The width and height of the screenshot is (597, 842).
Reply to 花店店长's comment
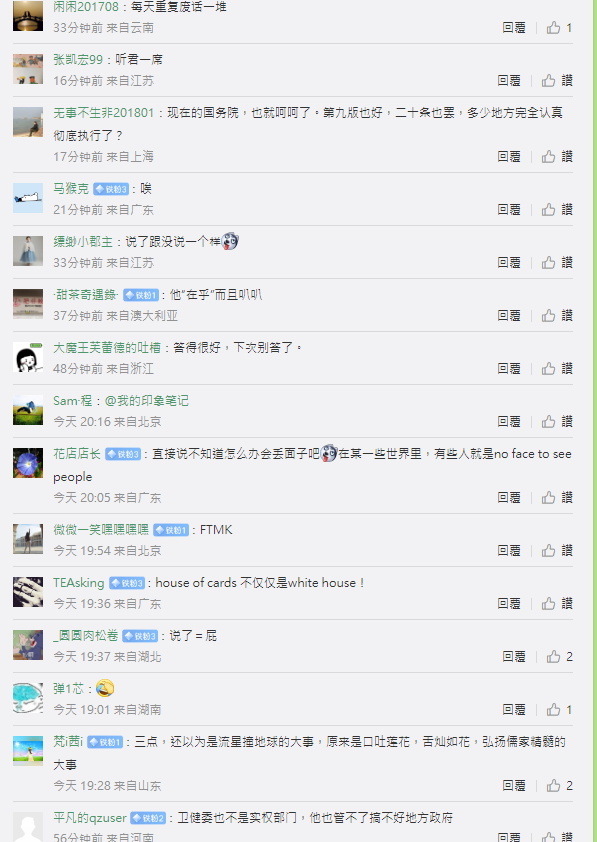[509, 497]
